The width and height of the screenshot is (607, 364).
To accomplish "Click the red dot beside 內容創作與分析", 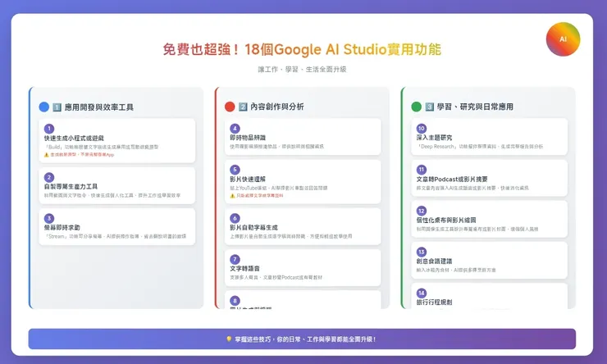I will click(230, 107).
